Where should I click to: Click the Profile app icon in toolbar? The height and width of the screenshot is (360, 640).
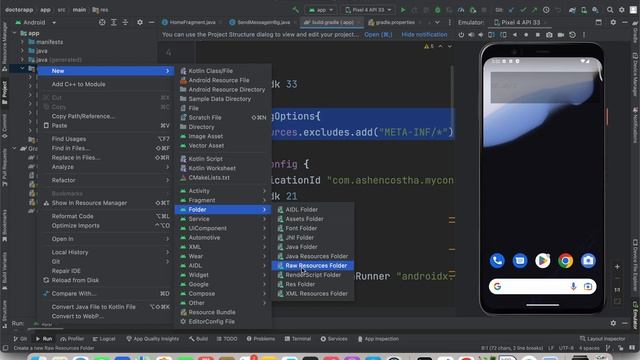pyautogui.click(x=461, y=10)
